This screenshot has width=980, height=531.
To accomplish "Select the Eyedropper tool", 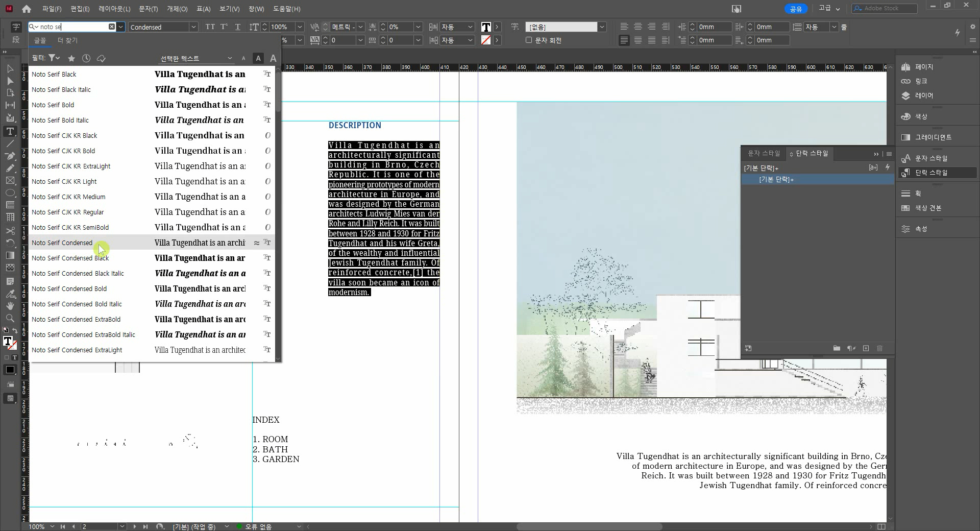I will [x=10, y=294].
